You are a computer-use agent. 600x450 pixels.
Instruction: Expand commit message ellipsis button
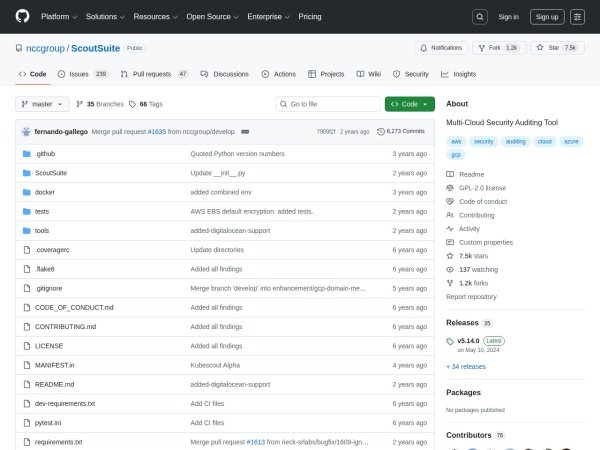coord(245,132)
